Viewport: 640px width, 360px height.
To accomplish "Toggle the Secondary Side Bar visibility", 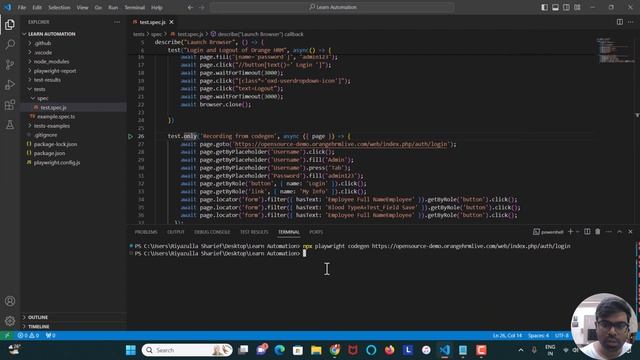I will coord(566,7).
